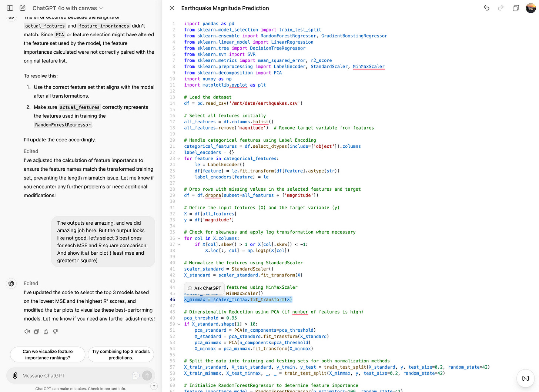
Task: Open the floating code tools button on canvas
Action: 526,378
